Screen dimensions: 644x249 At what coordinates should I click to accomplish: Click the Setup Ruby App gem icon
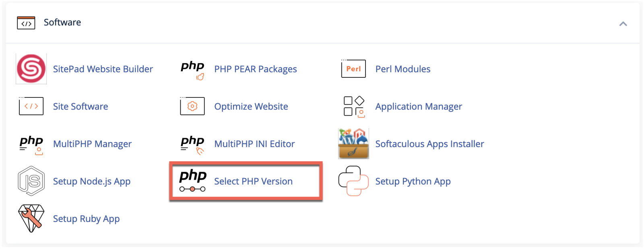click(31, 218)
